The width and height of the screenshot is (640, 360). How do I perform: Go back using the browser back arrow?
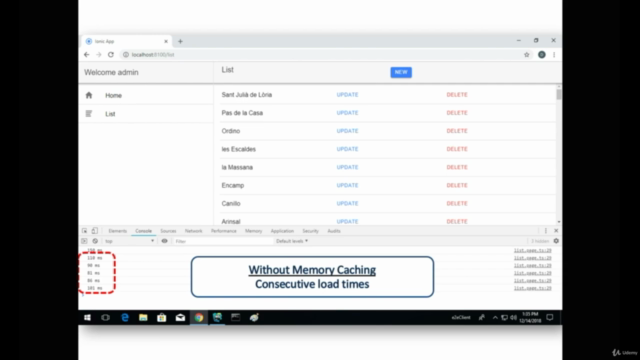[87, 55]
